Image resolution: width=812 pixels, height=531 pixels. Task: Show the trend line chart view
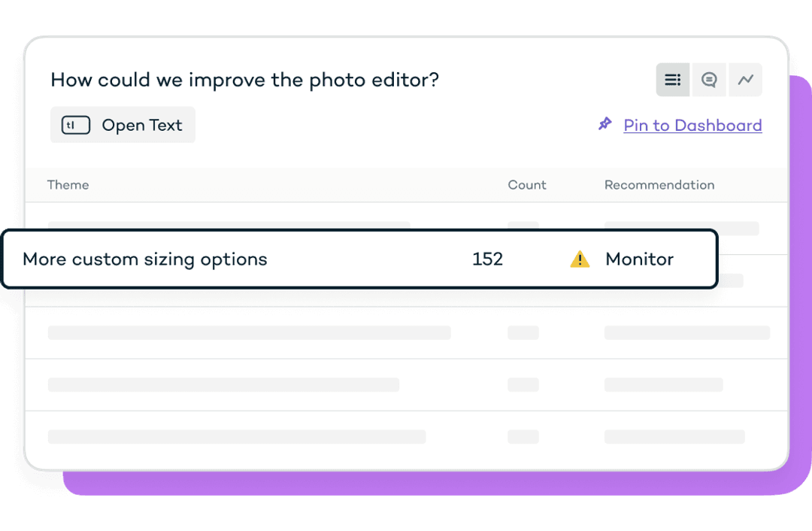746,80
